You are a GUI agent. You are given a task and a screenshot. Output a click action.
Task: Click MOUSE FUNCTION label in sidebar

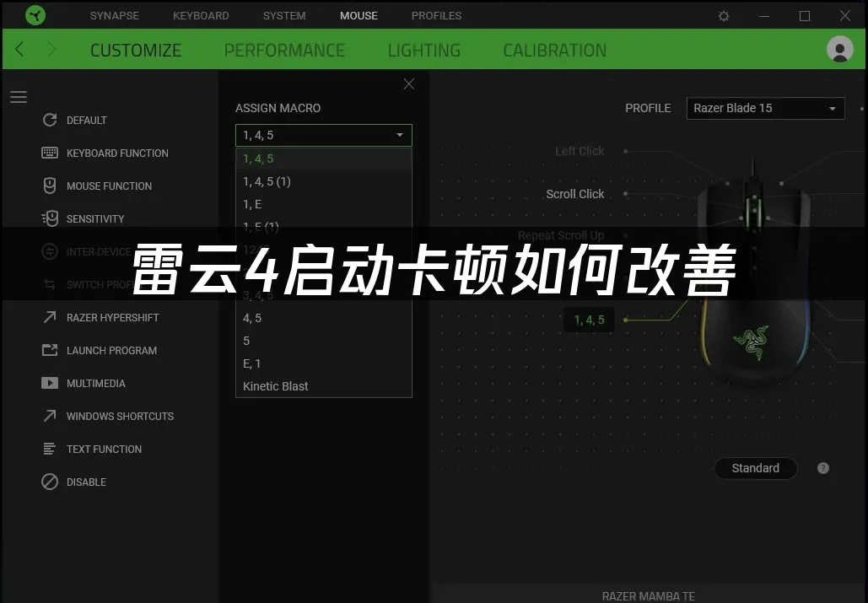click(x=109, y=186)
